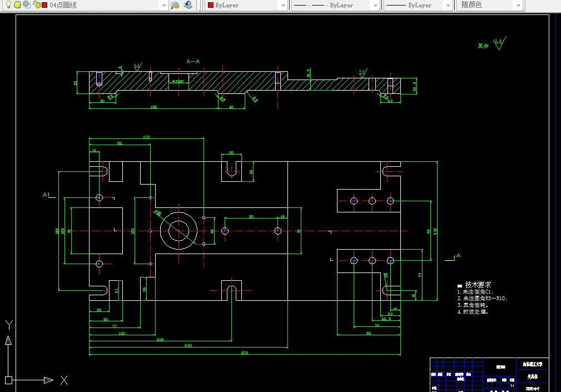Select the 23.5 height dimension text

pyautogui.click(x=414, y=86)
